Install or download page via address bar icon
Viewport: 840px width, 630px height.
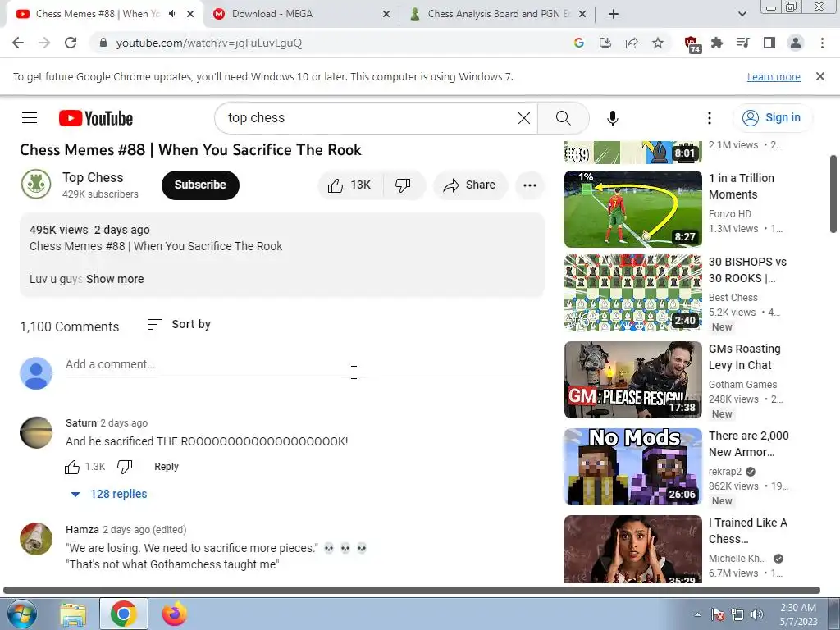coord(605,43)
